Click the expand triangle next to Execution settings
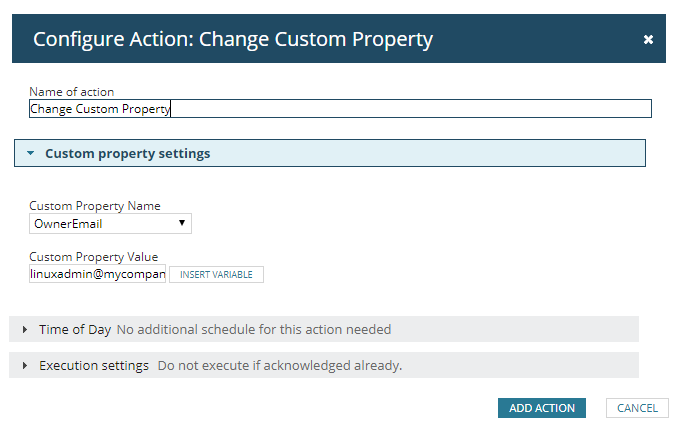677x429 pixels. point(25,366)
